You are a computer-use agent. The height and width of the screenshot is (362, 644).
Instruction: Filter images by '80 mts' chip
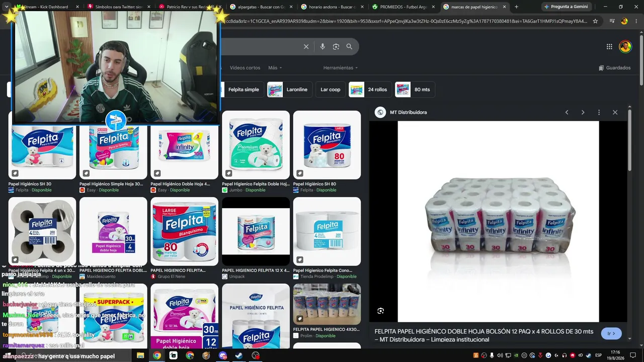pyautogui.click(x=415, y=89)
